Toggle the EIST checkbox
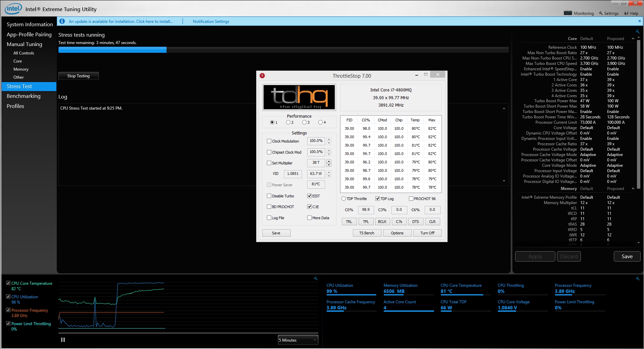The height and width of the screenshot is (349, 644). point(309,196)
